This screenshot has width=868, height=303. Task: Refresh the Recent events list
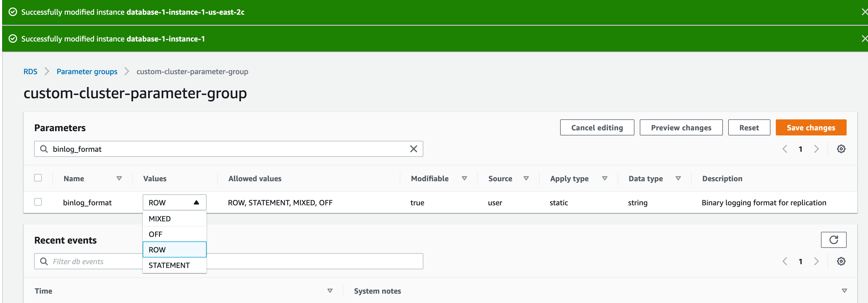click(x=833, y=240)
